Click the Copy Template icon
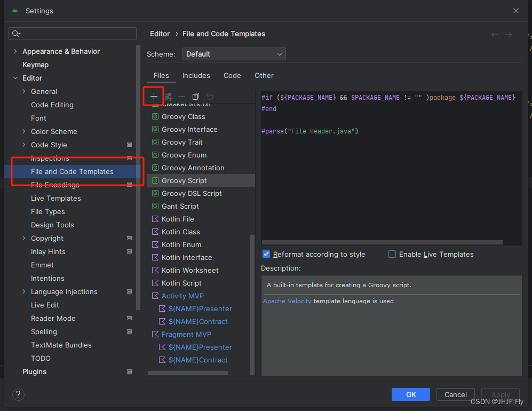The width and height of the screenshot is (532, 411). tap(196, 97)
